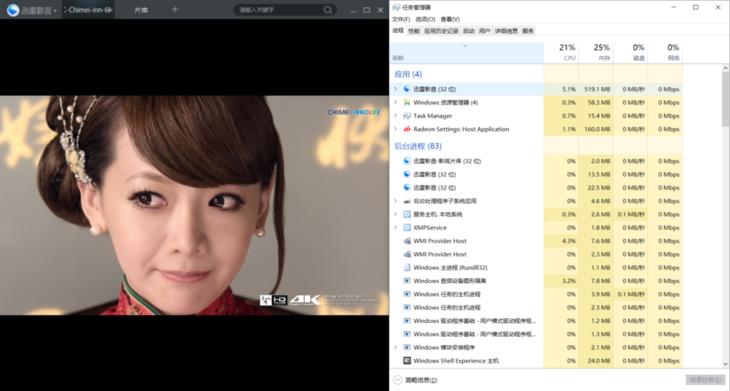730x391 pixels.
Task: Click the icon of WMI Provider Host using 2.3 MB
Action: tap(407, 254)
